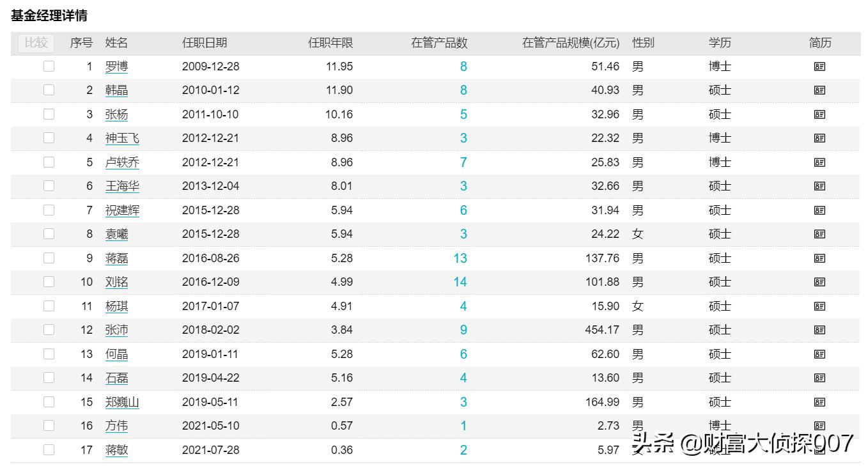Check the compare checkbox for 张沛
The image size is (868, 468).
click(49, 330)
